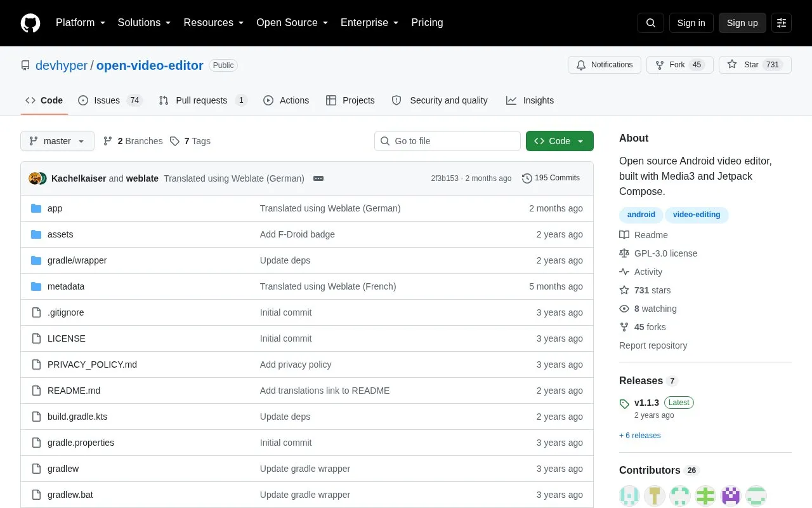
Task: Click the scale icon beside GPL-3.0 license
Action: 624,253
